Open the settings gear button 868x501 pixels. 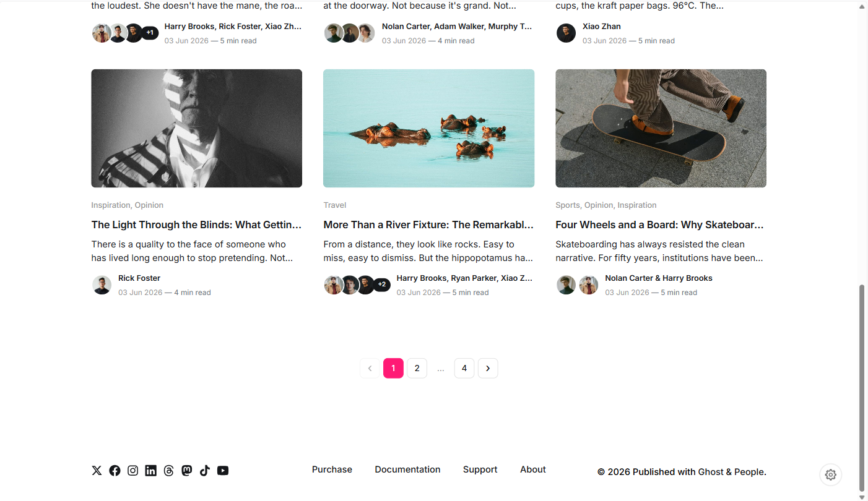tap(831, 474)
